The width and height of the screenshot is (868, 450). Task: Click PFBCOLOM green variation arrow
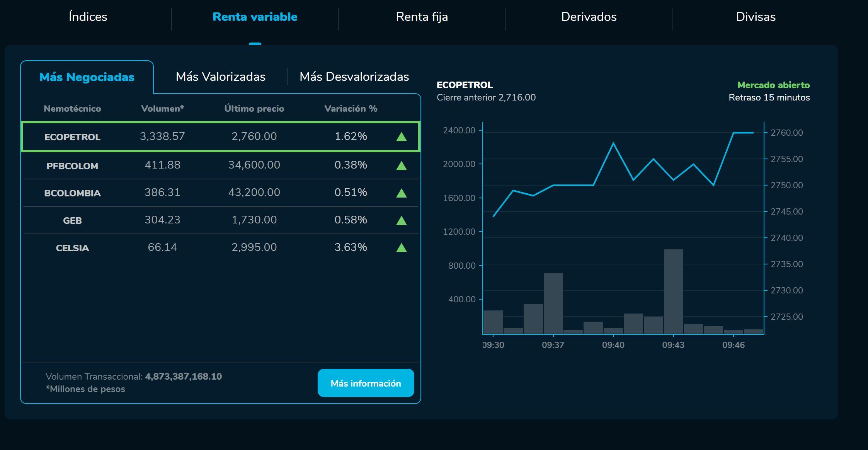coord(402,166)
